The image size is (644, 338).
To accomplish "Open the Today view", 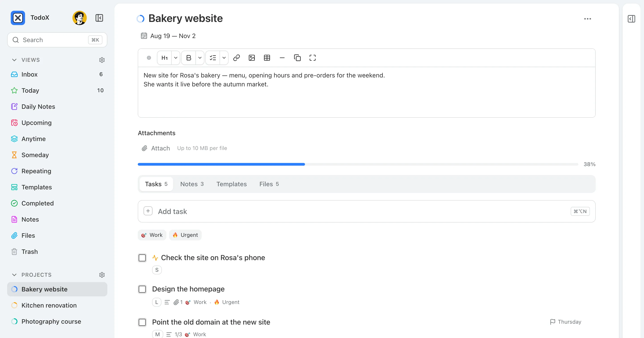I will (x=57, y=90).
